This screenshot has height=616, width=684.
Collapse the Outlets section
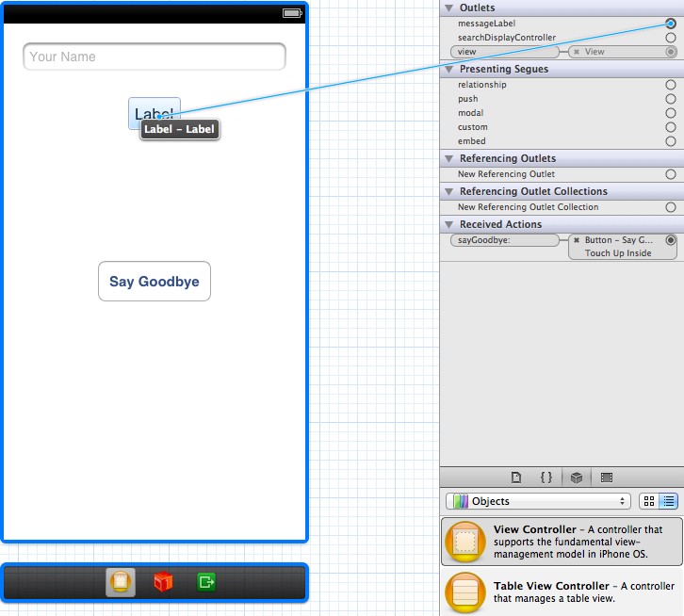[x=448, y=8]
